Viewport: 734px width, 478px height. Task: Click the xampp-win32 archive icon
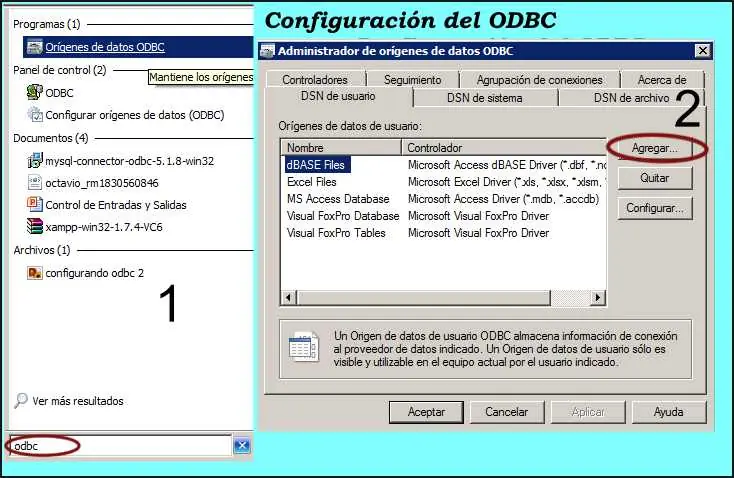pos(35,227)
